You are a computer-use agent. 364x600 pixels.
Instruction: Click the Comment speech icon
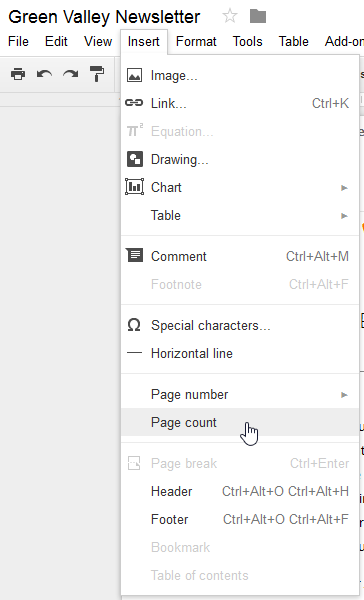pyautogui.click(x=134, y=255)
